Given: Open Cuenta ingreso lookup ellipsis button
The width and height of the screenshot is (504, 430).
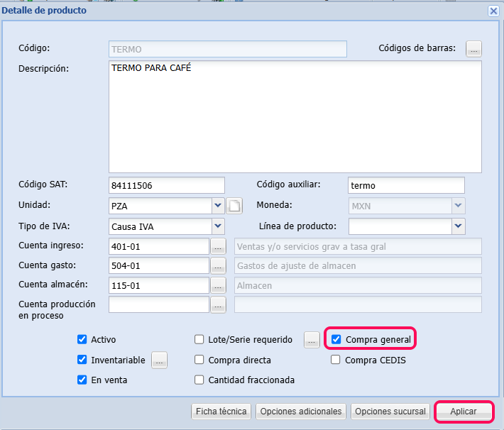Looking at the screenshot, I should (218, 246).
